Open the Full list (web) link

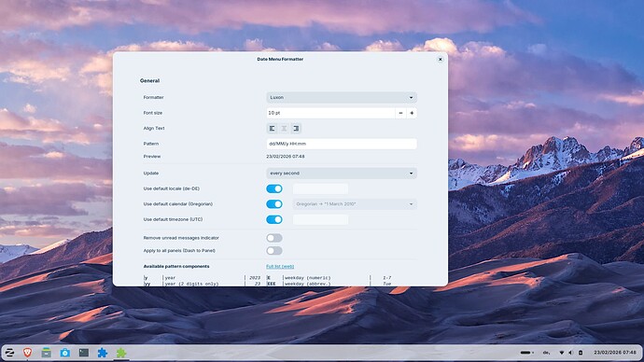click(280, 267)
